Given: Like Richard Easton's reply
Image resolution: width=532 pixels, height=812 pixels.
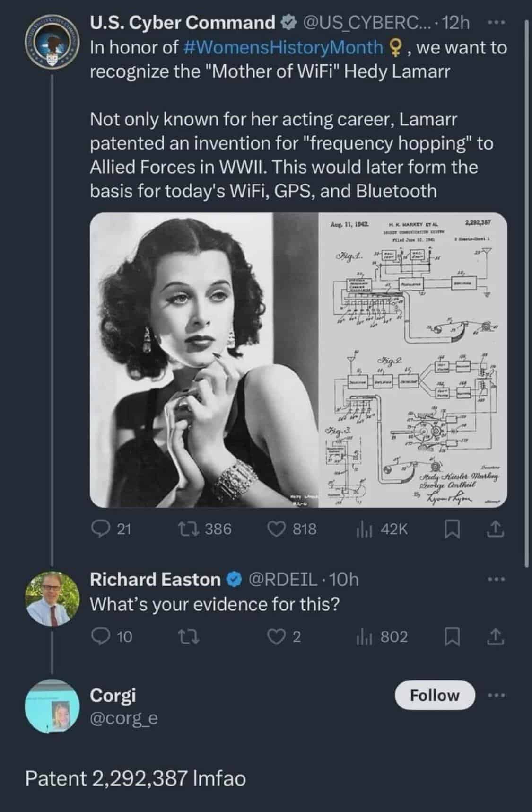Looking at the screenshot, I should click(x=276, y=637).
